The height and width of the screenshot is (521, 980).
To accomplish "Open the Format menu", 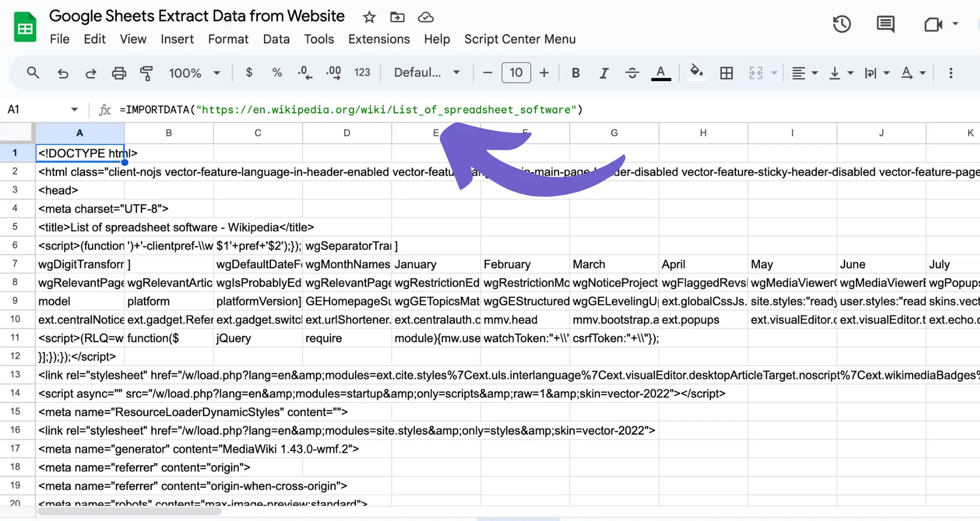I will 228,39.
